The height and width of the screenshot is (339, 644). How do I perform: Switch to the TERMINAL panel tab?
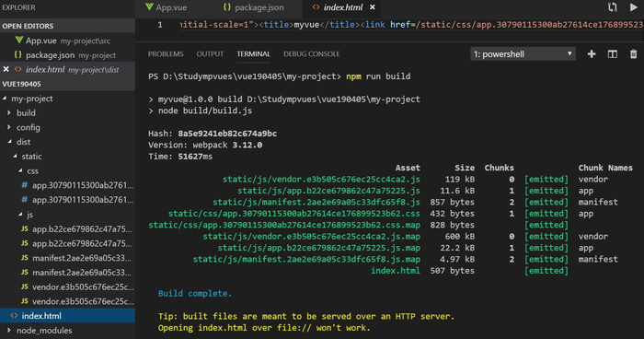[253, 54]
